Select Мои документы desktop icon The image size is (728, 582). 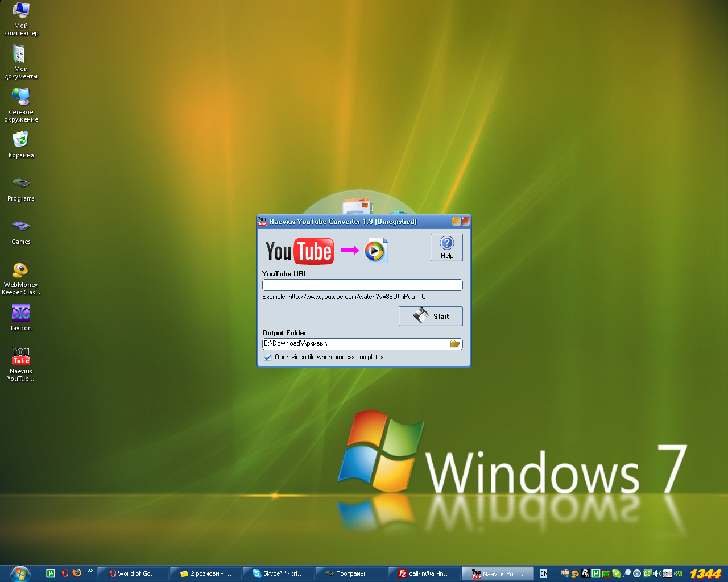[x=21, y=62]
